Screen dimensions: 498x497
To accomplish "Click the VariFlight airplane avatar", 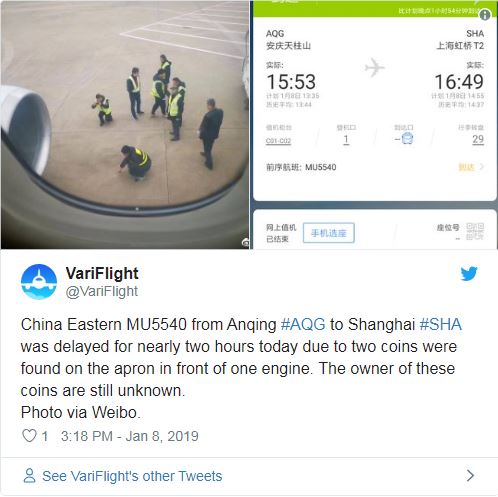I will (39, 282).
